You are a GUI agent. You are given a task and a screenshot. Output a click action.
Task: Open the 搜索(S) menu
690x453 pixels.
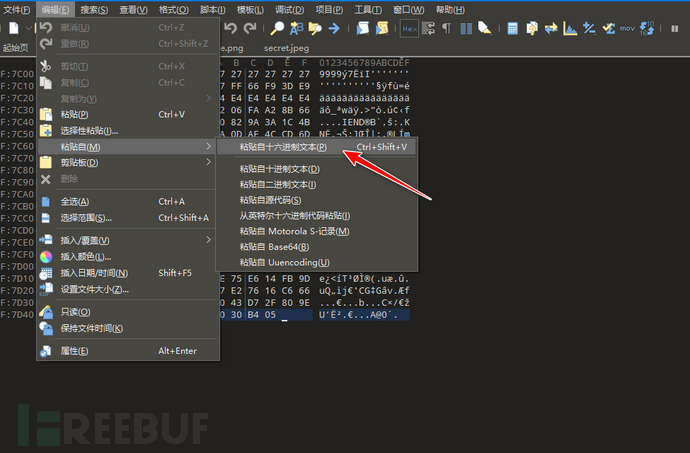tap(94, 10)
